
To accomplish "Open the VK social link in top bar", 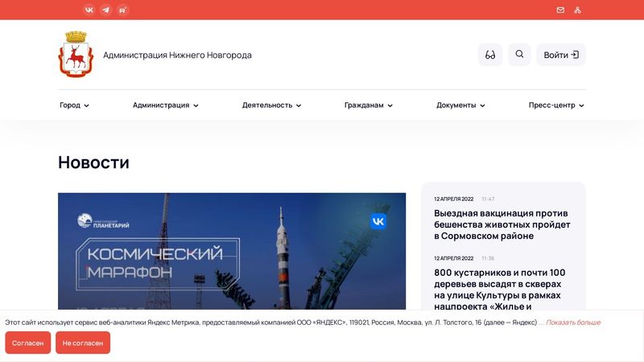I will (89, 10).
